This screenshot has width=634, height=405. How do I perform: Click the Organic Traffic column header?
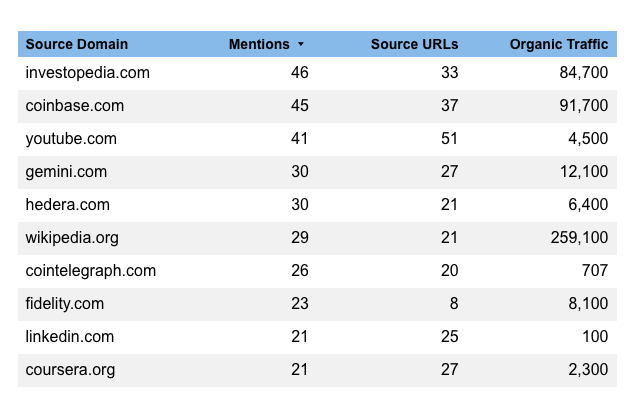pyautogui.click(x=558, y=44)
